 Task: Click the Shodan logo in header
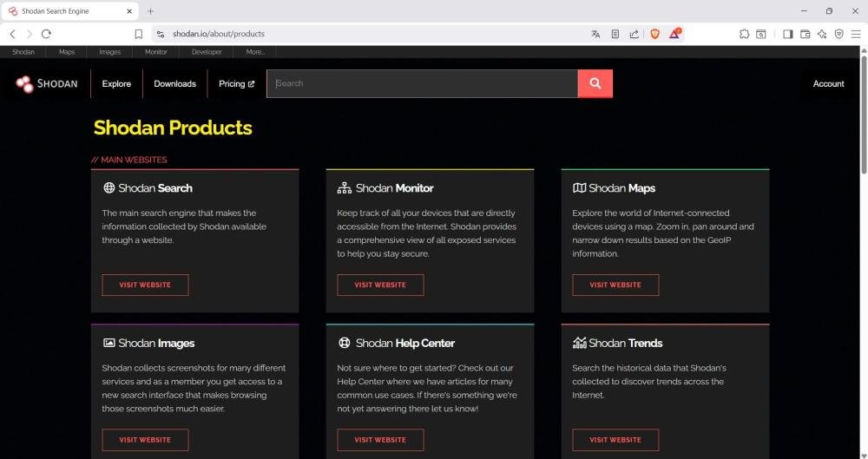(47, 84)
